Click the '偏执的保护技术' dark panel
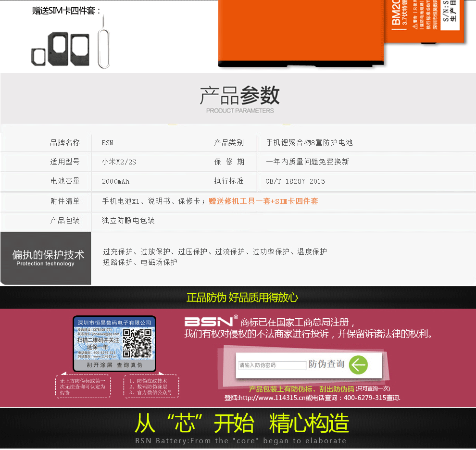 tap(46, 258)
